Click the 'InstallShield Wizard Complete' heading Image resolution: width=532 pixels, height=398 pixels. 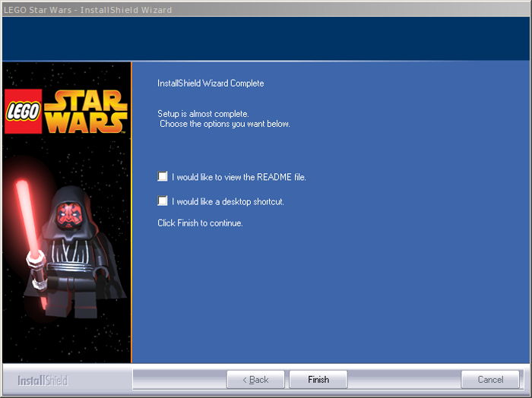[211, 84]
